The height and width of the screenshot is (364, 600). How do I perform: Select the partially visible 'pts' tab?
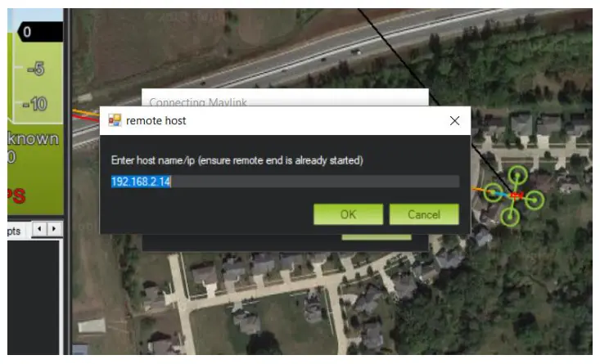point(14,231)
